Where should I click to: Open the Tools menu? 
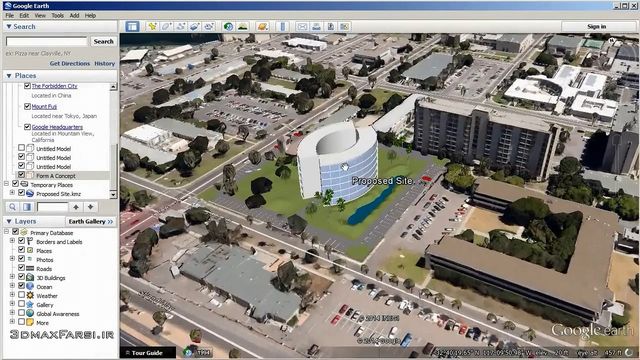[x=58, y=16]
